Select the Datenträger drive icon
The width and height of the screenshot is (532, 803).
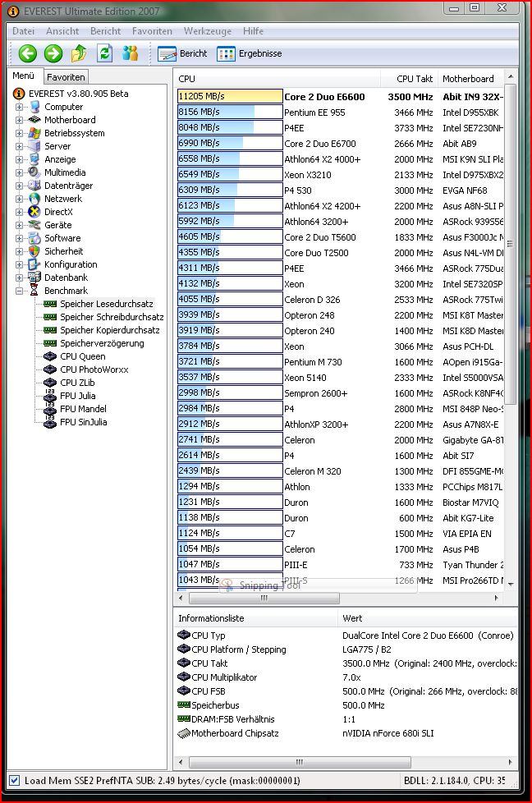pyautogui.click(x=34, y=186)
